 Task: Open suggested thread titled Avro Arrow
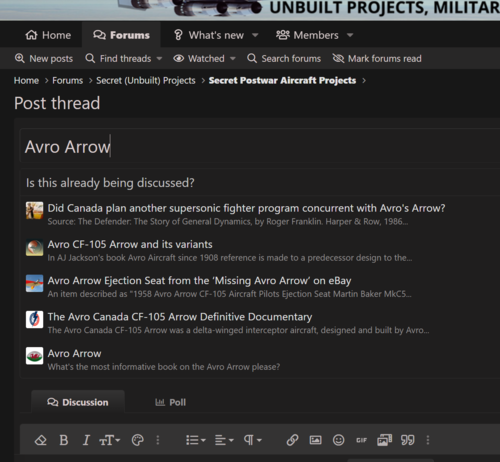coord(74,353)
